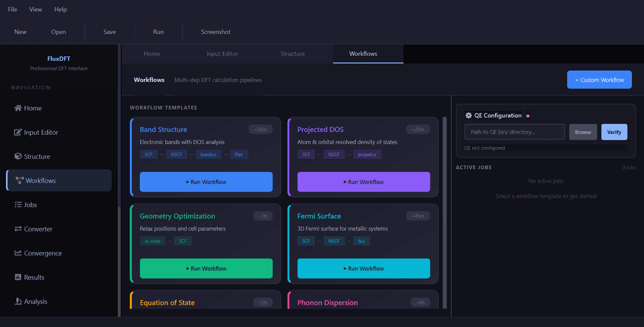
Task: Select the Input Editor pencil icon
Action: tap(18, 132)
